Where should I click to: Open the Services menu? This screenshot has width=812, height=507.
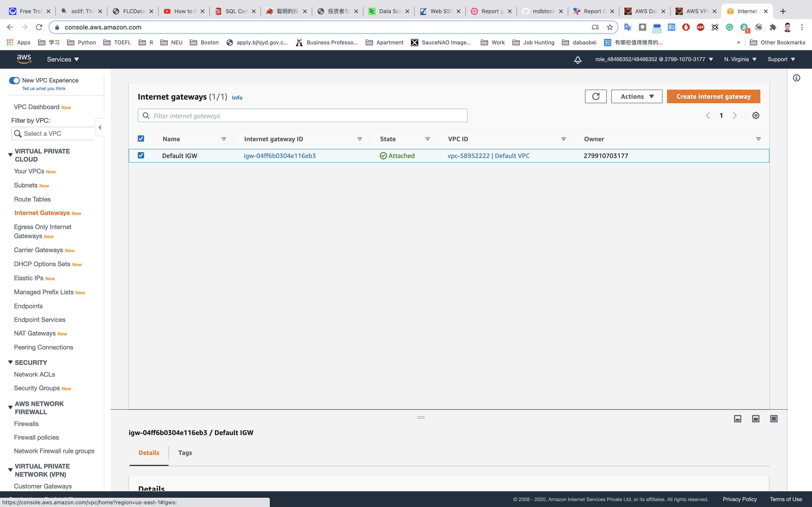coord(63,59)
